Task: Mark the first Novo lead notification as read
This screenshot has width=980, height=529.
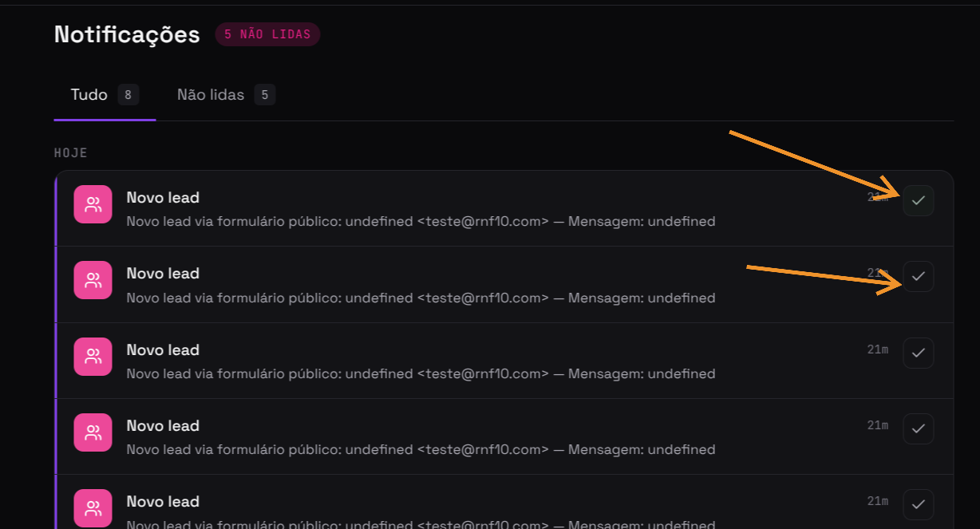Action: point(918,200)
